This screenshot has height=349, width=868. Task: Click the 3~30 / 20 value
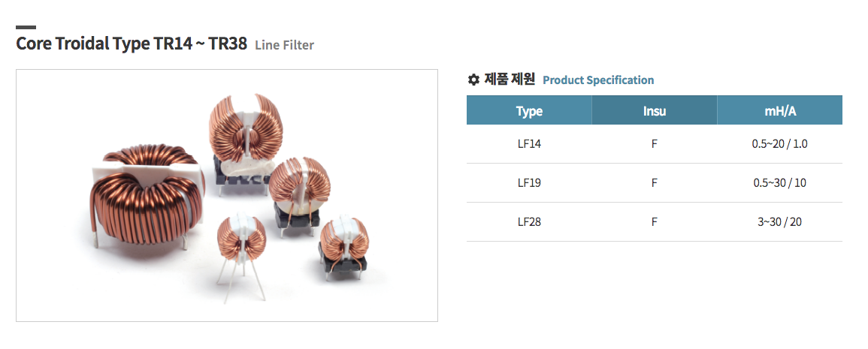click(780, 222)
